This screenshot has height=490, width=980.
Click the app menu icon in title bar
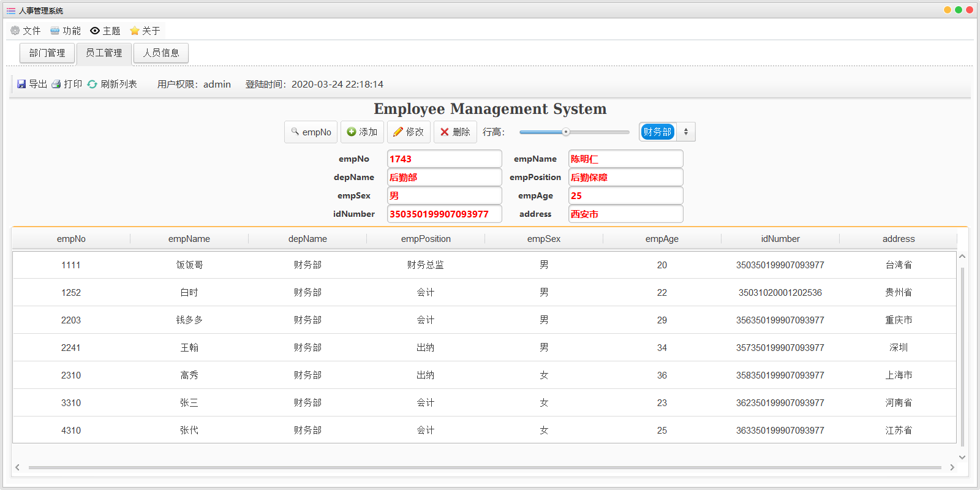11,10
